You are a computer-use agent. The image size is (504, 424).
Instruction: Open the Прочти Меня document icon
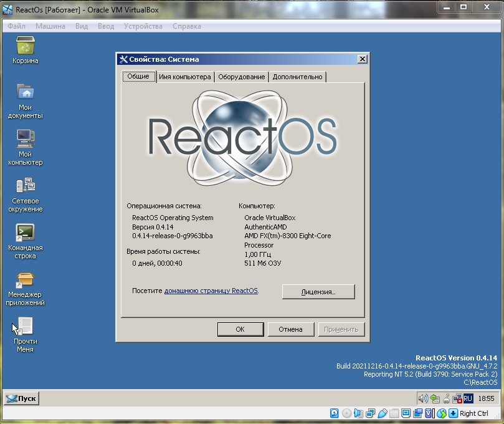25,326
